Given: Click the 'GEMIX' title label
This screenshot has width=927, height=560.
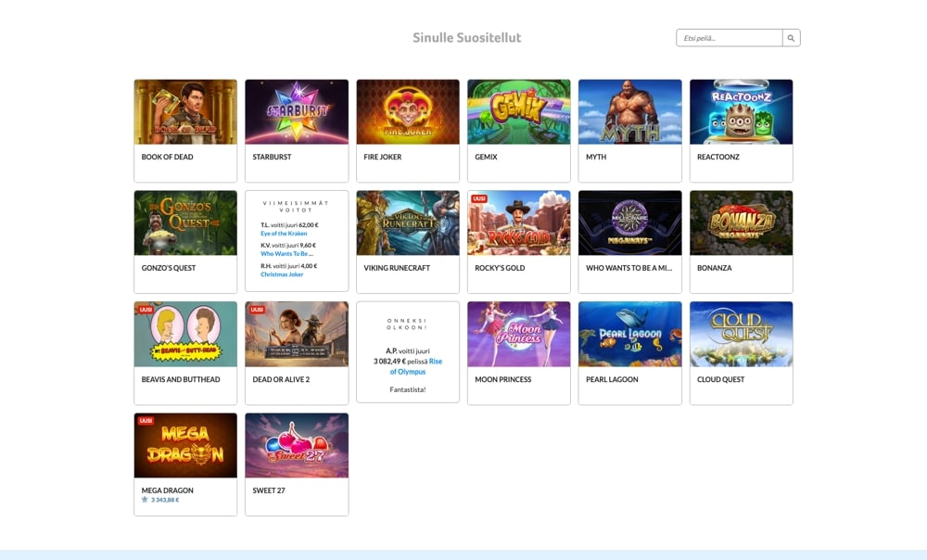Looking at the screenshot, I should (486, 157).
